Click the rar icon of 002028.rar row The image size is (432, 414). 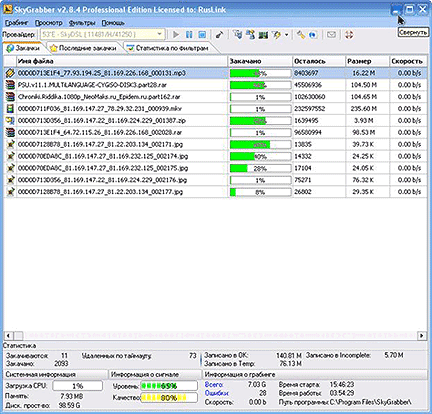pyautogui.click(x=10, y=133)
